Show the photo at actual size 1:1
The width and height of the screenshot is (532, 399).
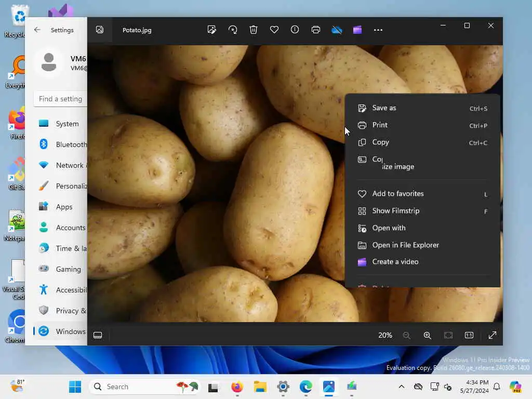pos(469,335)
